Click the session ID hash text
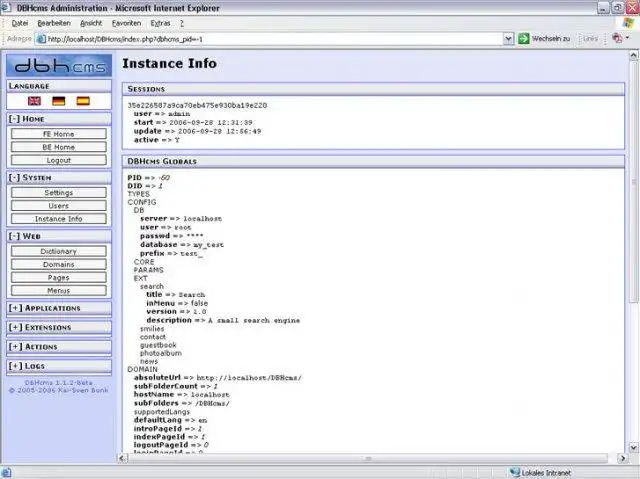 (197, 105)
